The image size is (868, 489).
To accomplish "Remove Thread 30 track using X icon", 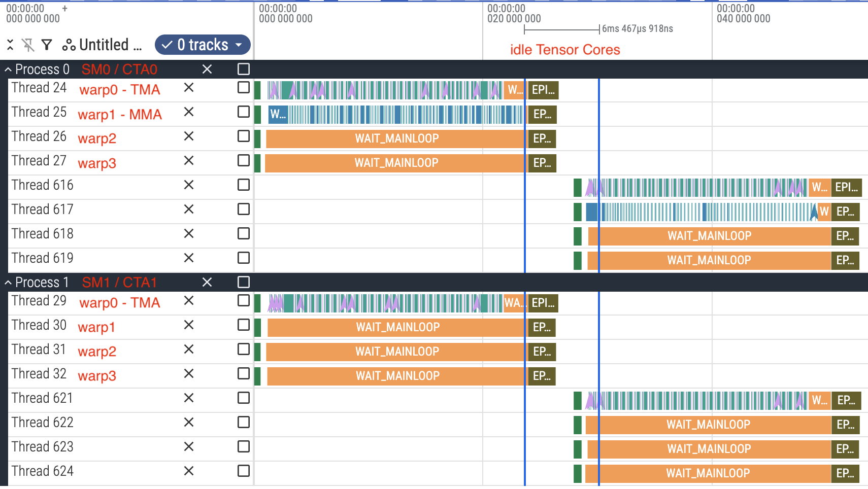I will pos(189,325).
